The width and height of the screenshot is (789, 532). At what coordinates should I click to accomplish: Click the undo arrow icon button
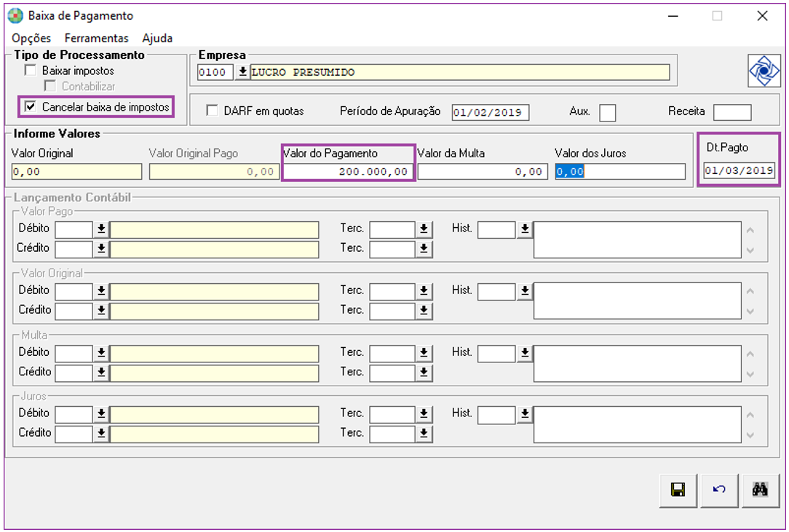click(x=719, y=490)
